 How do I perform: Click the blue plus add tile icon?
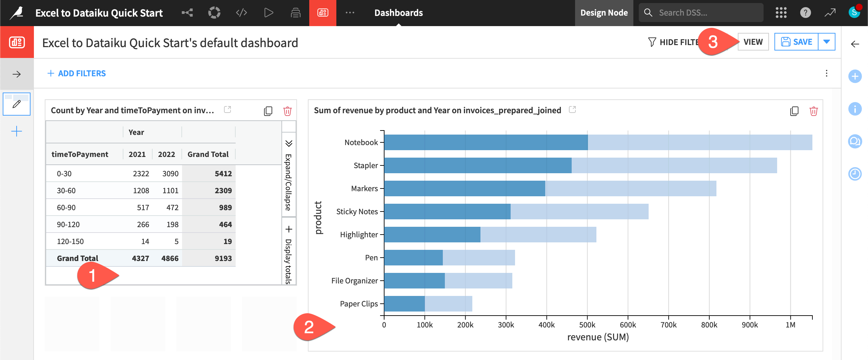coord(855,76)
